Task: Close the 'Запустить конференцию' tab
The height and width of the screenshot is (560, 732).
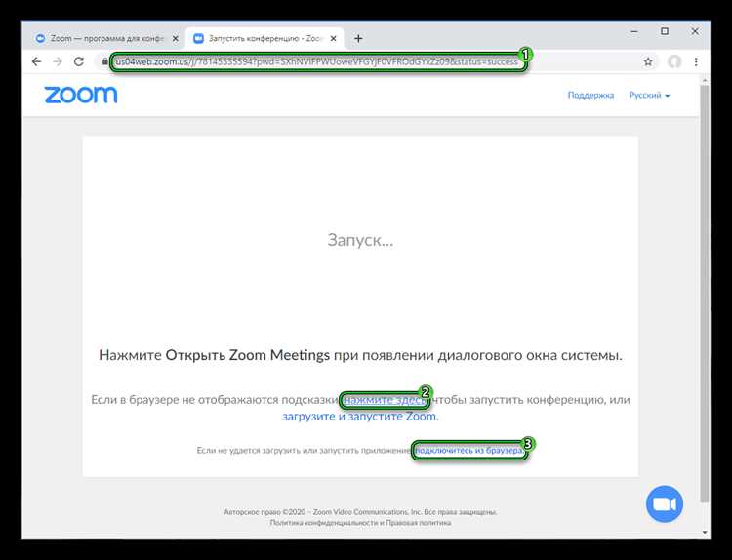Action: 333,39
